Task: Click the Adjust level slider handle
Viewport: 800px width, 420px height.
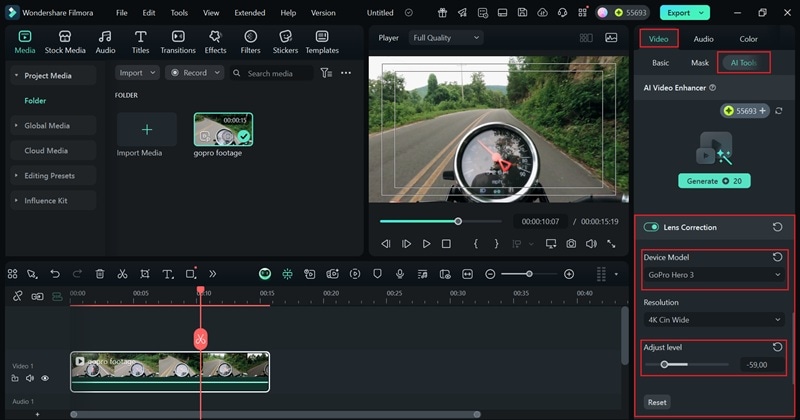Action: tap(664, 364)
